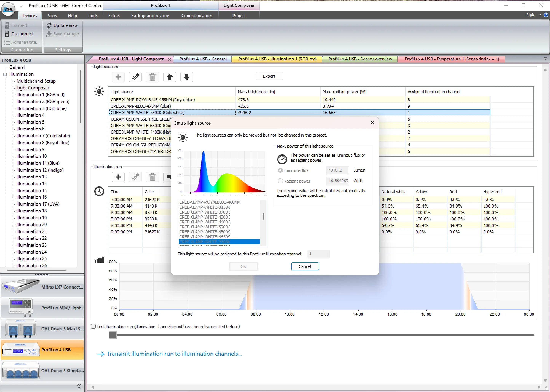Click the add light source plus icon

tap(118, 77)
